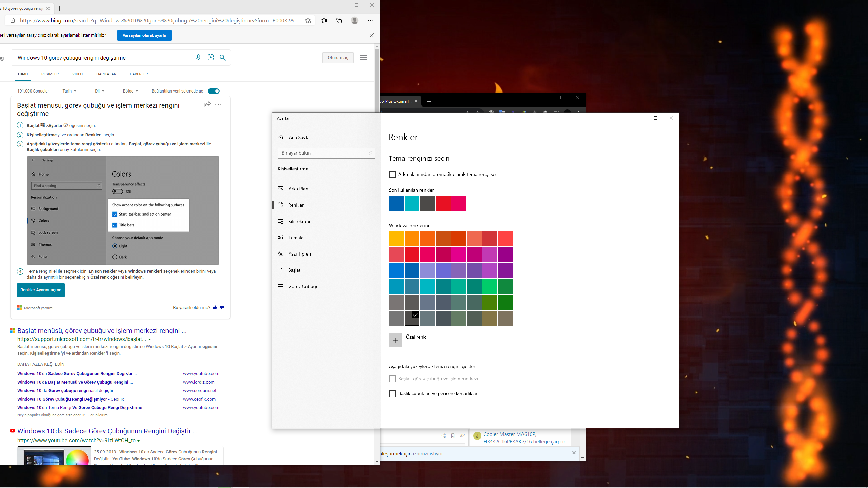Check Başlık çubukları ve pencere kenarlıkları

(392, 394)
